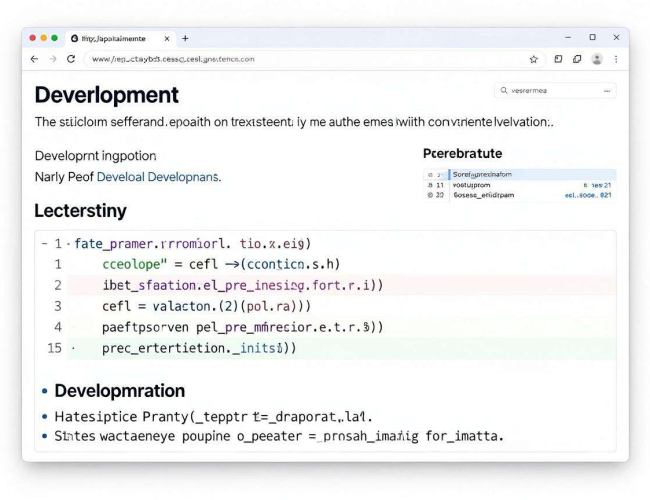This screenshot has width=650, height=500.
Task: Open the browser three-dot menu
Action: tap(616, 59)
